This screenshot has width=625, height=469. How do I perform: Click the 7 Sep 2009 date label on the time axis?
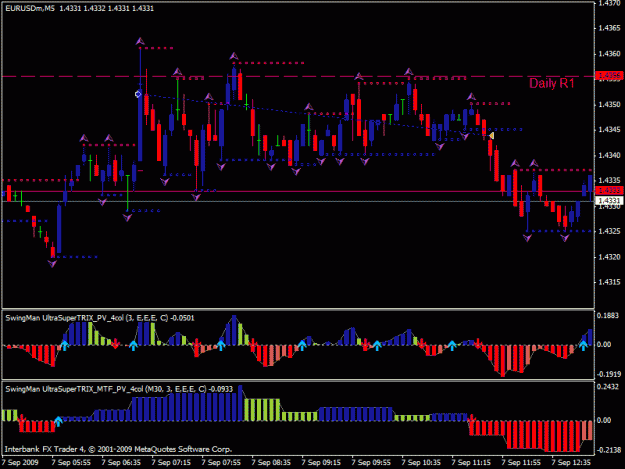[20, 463]
